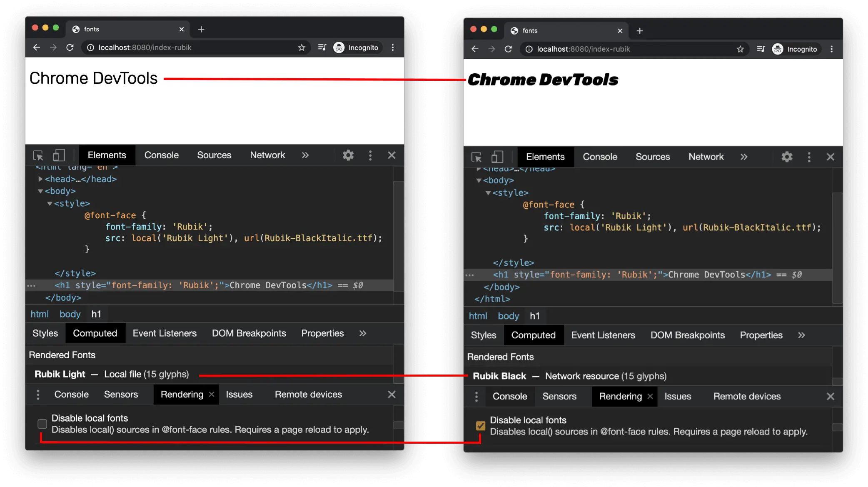The width and height of the screenshot is (868, 487).
Task: Open drawer more-tools dots in right DevTools
Action: (476, 397)
